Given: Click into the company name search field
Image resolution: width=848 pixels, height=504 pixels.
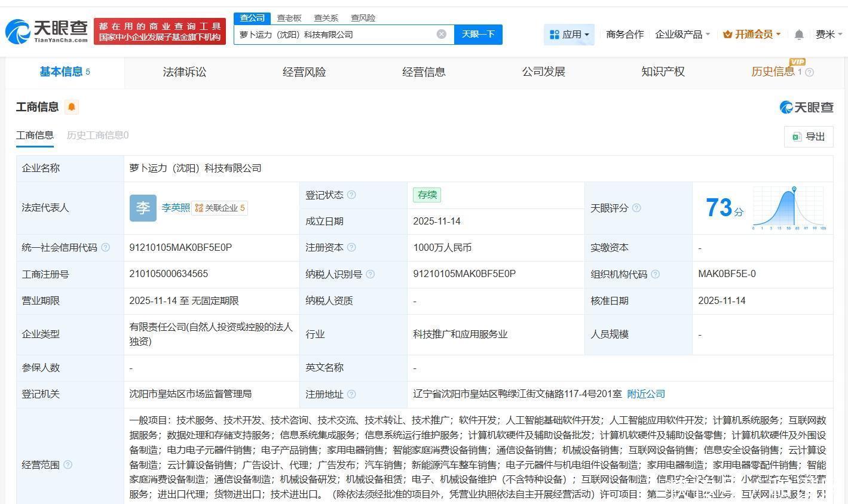Looking at the screenshot, I should coord(335,35).
